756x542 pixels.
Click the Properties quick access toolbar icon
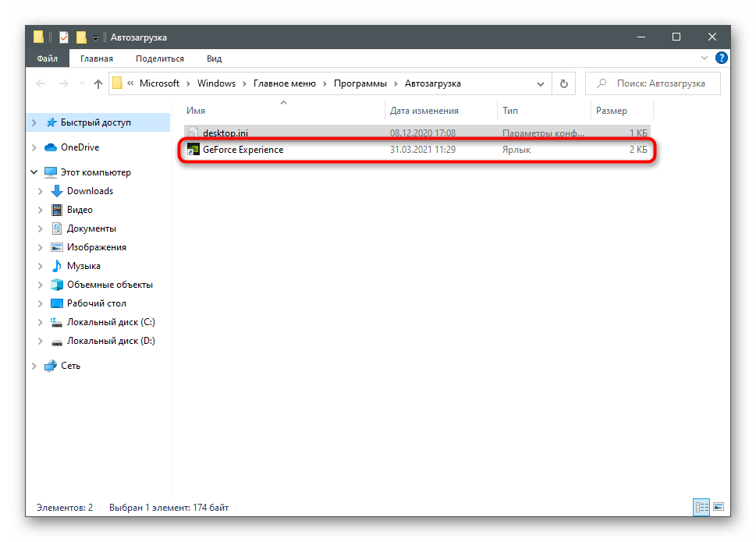coord(64,37)
